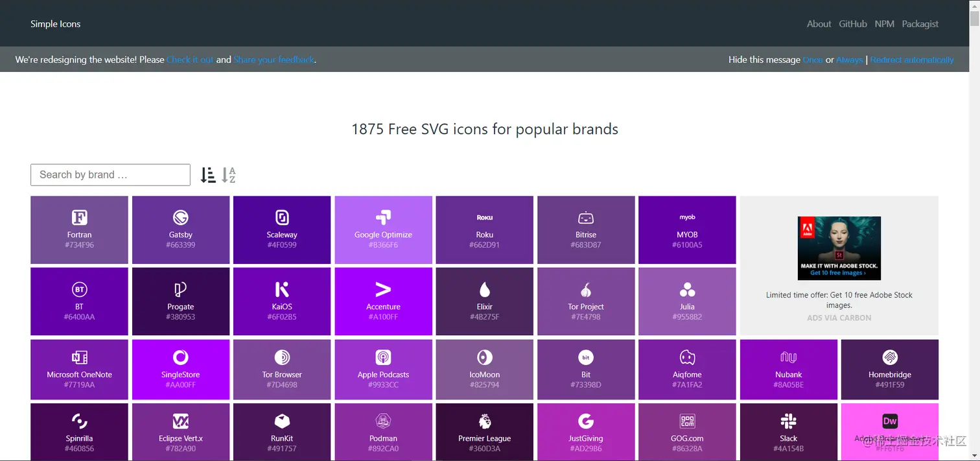
Task: Click the Bitrise icon
Action: point(586,217)
